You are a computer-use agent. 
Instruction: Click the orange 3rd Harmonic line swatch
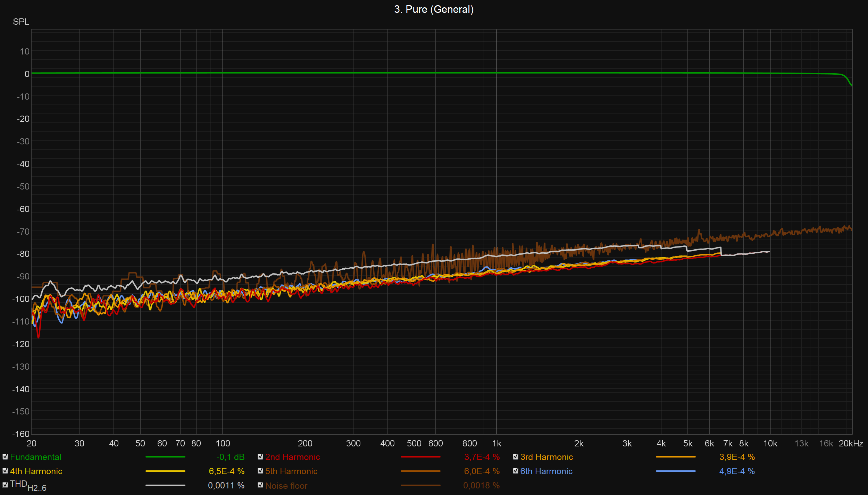click(x=676, y=457)
